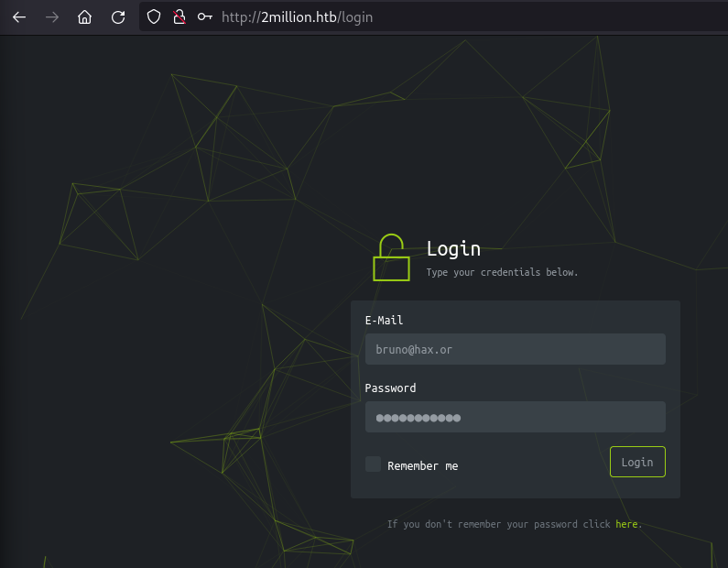The height and width of the screenshot is (568, 728).
Task: Click "Type your credentials below" subtitle
Action: (502, 272)
